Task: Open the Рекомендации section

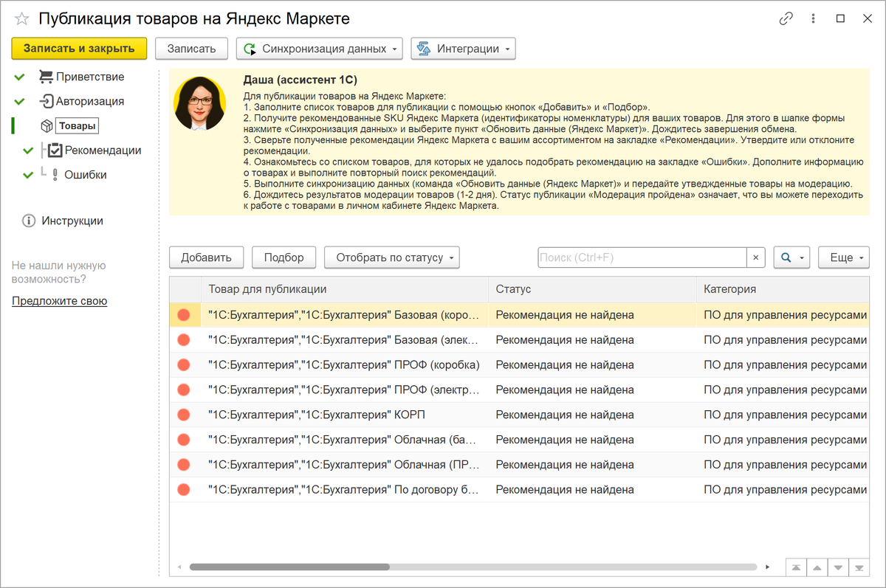Action: [103, 150]
